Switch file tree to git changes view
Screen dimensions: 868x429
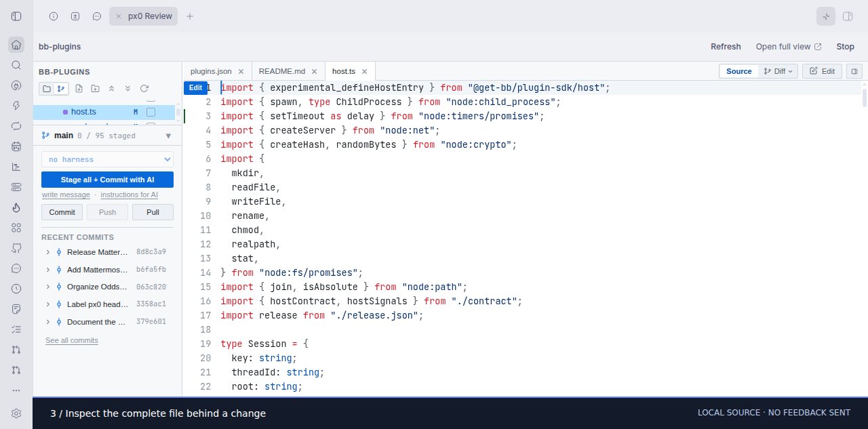tap(61, 89)
